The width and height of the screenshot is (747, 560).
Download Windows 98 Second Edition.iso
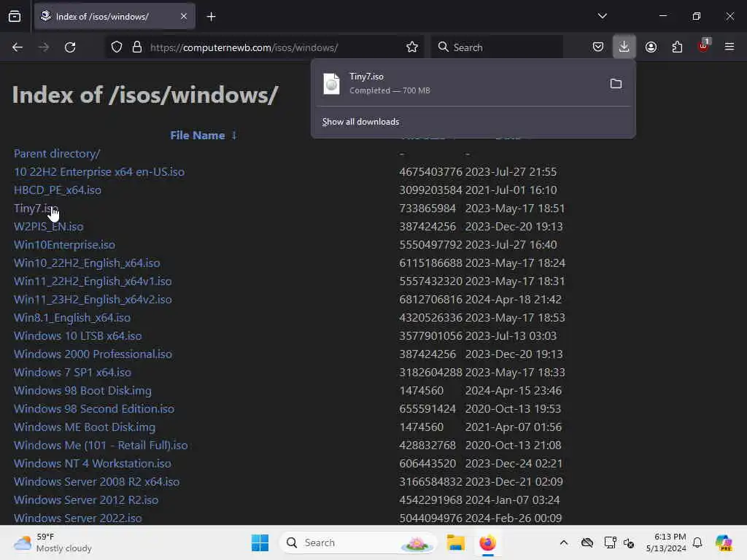(94, 408)
